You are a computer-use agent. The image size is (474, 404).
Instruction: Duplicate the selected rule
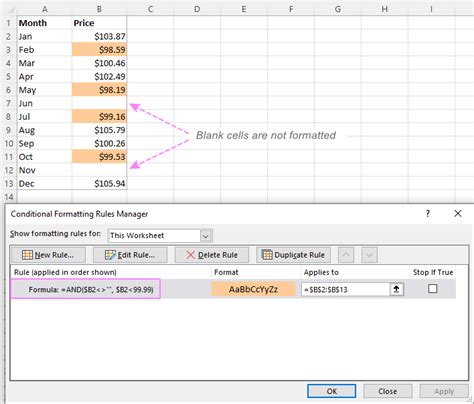pyautogui.click(x=293, y=255)
